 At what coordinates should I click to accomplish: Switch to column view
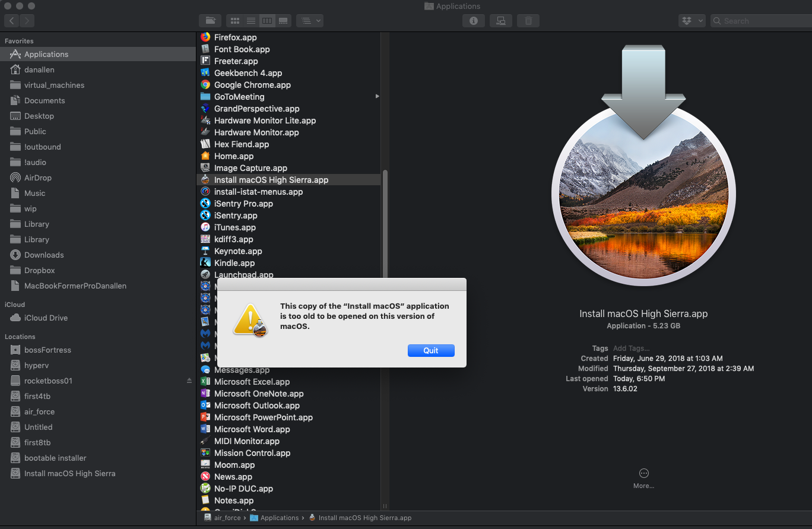[267, 21]
